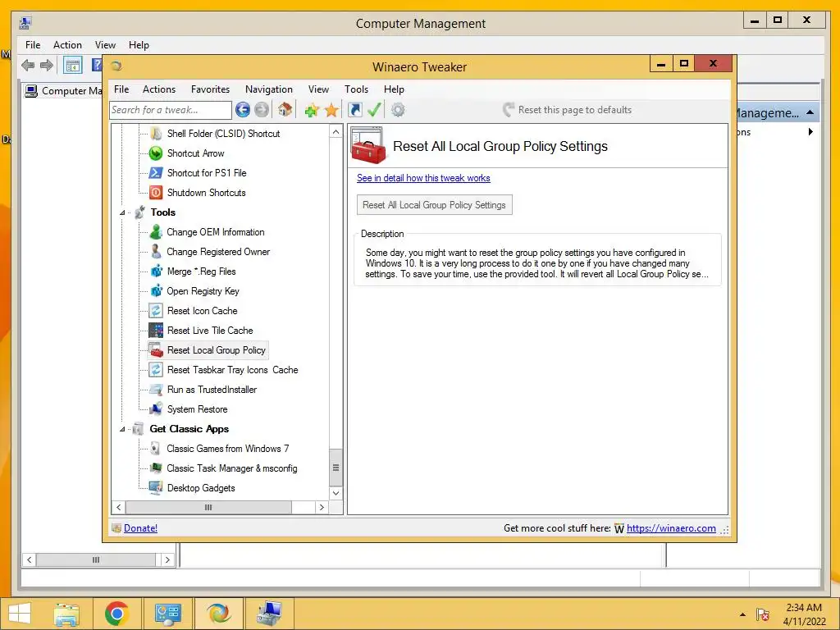Open the Action menu in Computer Management

pyautogui.click(x=67, y=45)
